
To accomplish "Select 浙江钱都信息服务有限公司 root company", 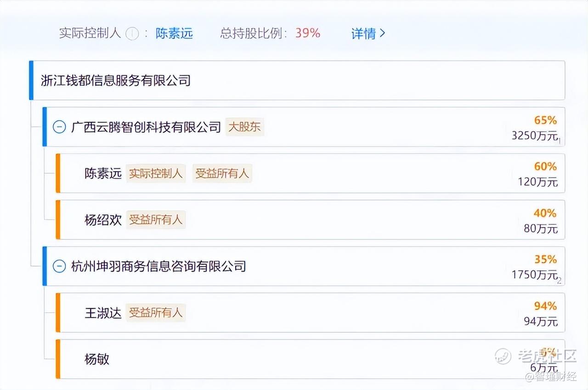I will (116, 81).
